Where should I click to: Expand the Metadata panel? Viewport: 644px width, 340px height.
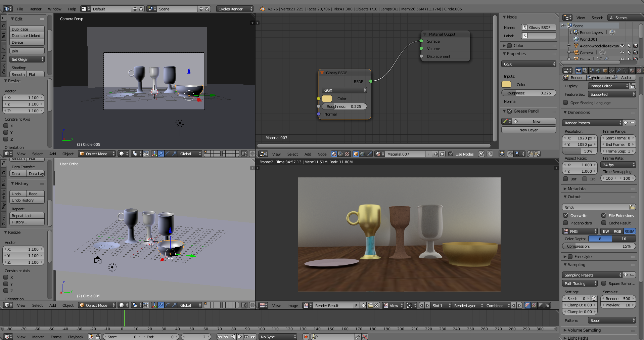click(577, 189)
